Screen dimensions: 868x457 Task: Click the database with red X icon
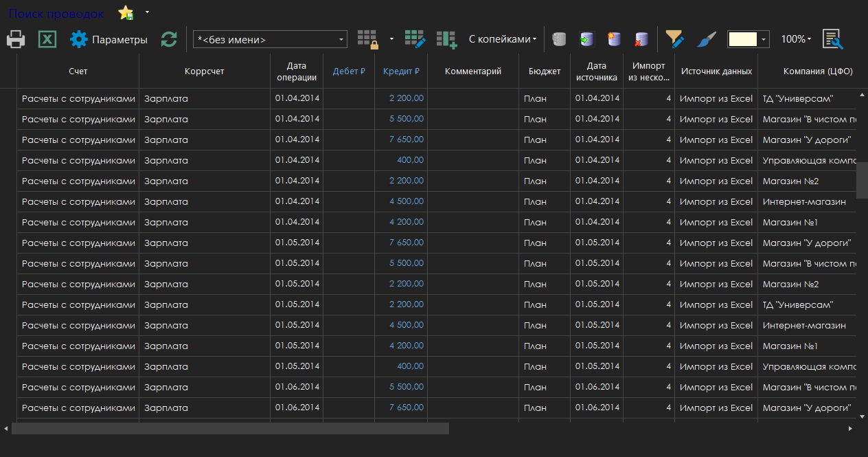click(641, 40)
